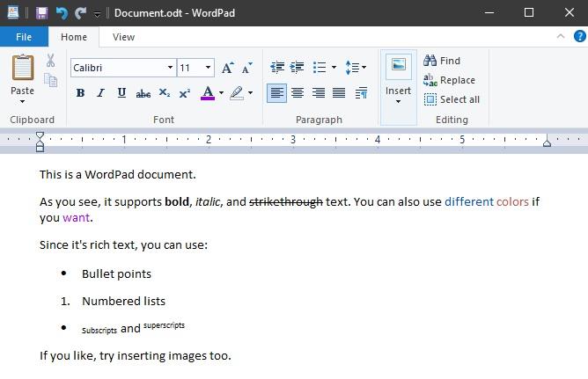The image size is (588, 379).
Task: Click Find in the Editing group
Action: tap(442, 61)
